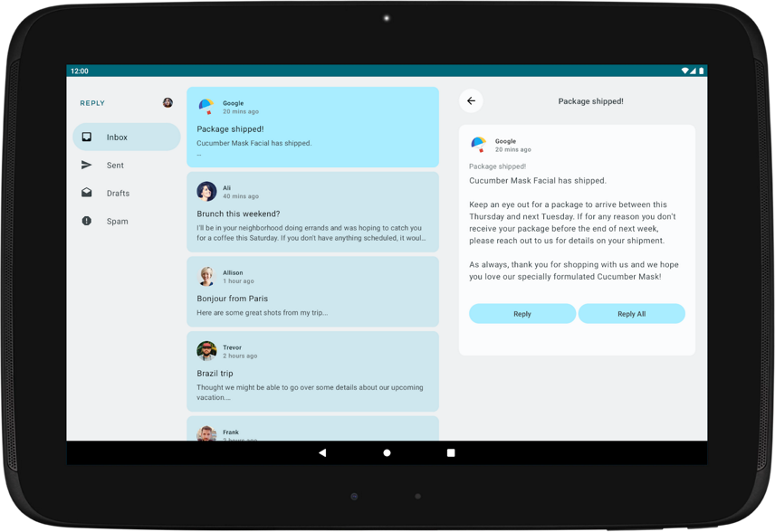Click the Drafts envelope icon
This screenshot has width=775, height=532.
(87, 193)
